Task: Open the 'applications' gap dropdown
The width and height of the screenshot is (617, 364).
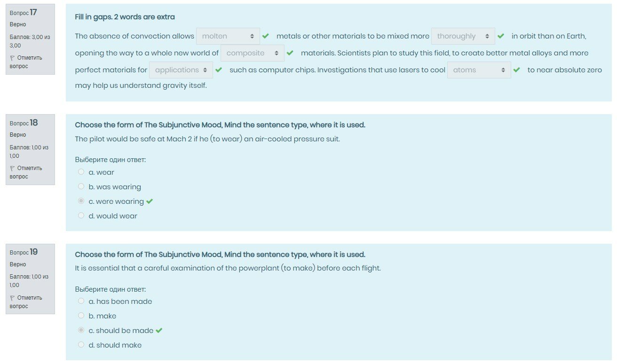Action: pyautogui.click(x=181, y=70)
